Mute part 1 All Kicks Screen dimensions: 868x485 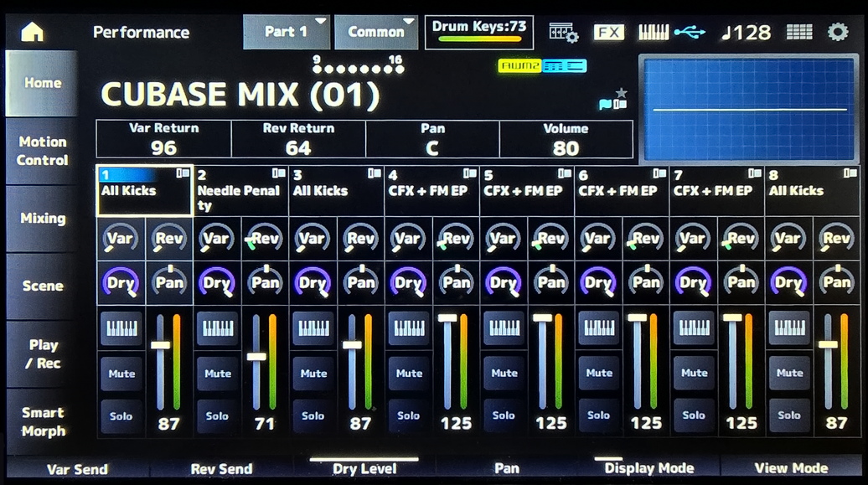coord(121,374)
